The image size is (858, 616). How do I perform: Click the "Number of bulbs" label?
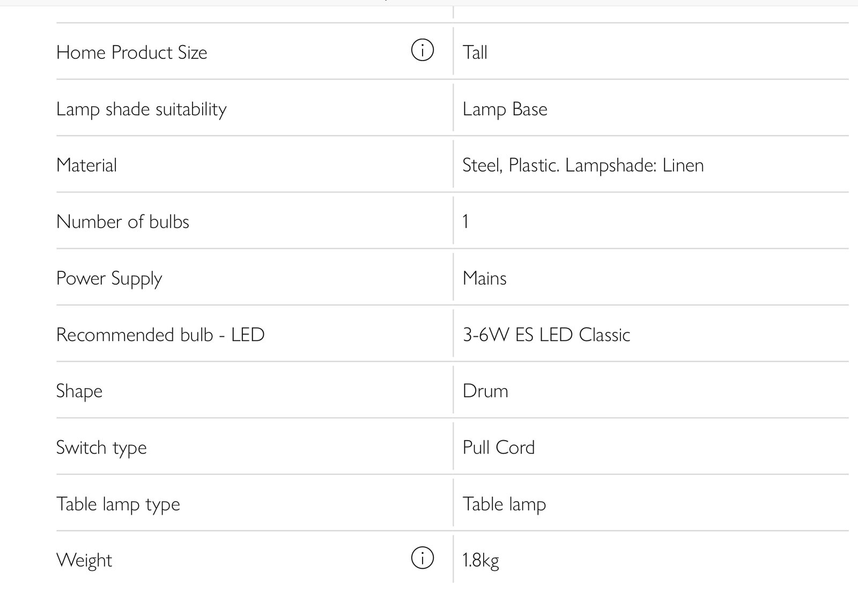pyautogui.click(x=122, y=222)
